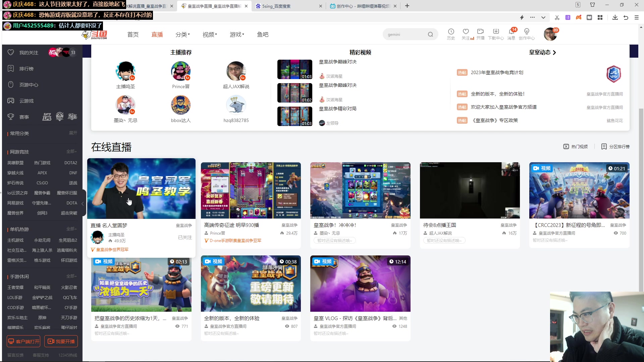Image resolution: width=644 pixels, height=362 pixels.
Task: Close the 皇室战争直播 active browser tab
Action: (246, 6)
